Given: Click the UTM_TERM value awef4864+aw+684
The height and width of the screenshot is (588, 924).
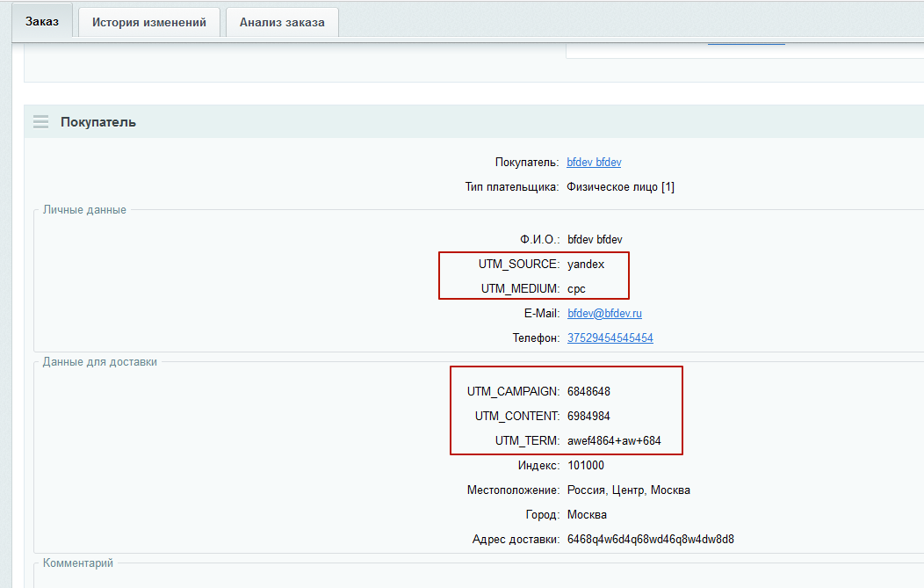Looking at the screenshot, I should [614, 441].
